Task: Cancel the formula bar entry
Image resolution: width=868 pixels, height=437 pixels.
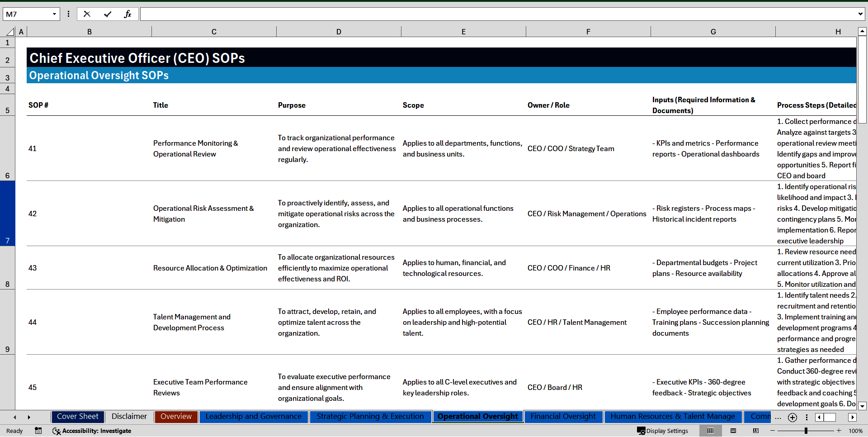Action: click(87, 14)
